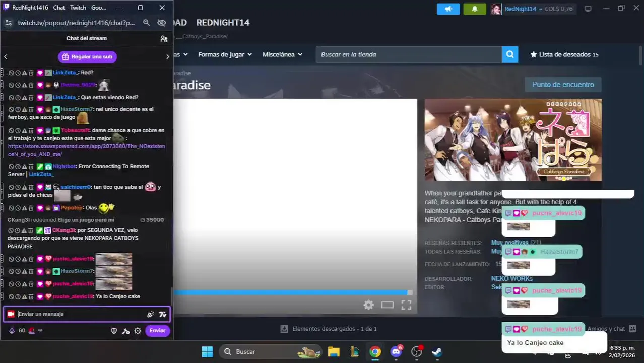Timeout user on LinkZeta_ 'Red?' message
This screenshot has width=644, height=363.
tap(18, 73)
